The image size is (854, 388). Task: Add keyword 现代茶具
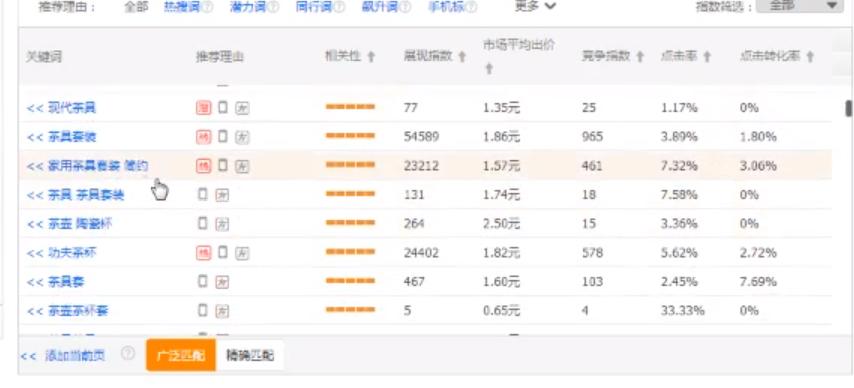pyautogui.click(x=61, y=108)
